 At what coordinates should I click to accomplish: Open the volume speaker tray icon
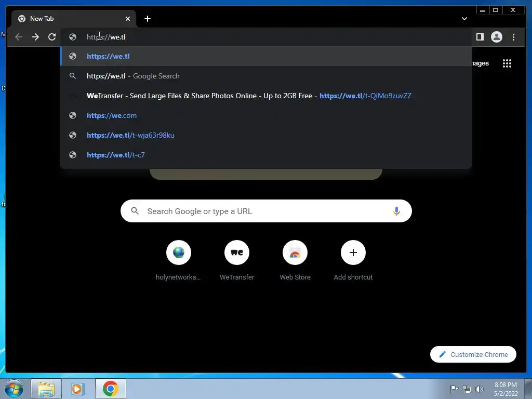coord(480,389)
